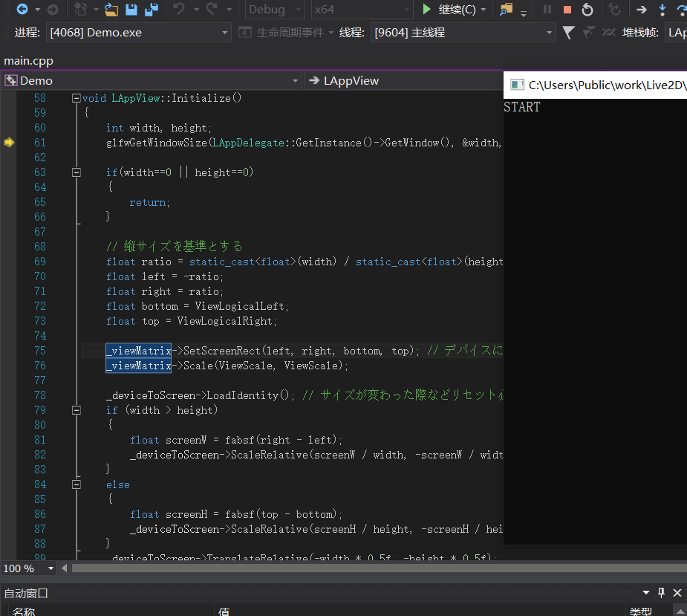Open the 线程 主线程 thread dropdown
Viewport: 687px width, 616px height.
(x=549, y=33)
